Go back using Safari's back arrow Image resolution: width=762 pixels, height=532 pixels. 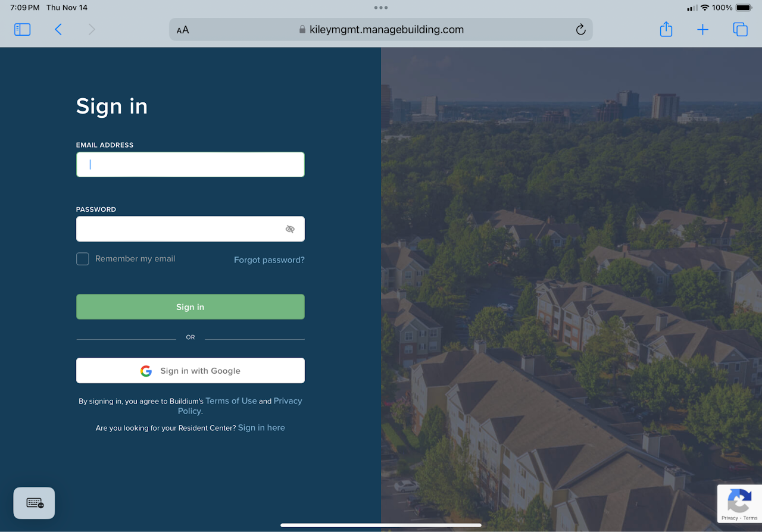(58, 29)
